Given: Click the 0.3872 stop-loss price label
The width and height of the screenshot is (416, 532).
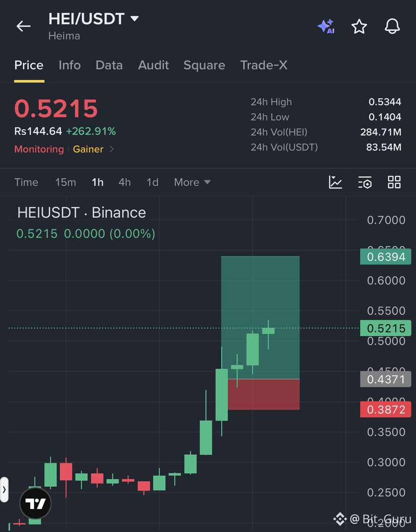Looking at the screenshot, I should click(x=385, y=410).
